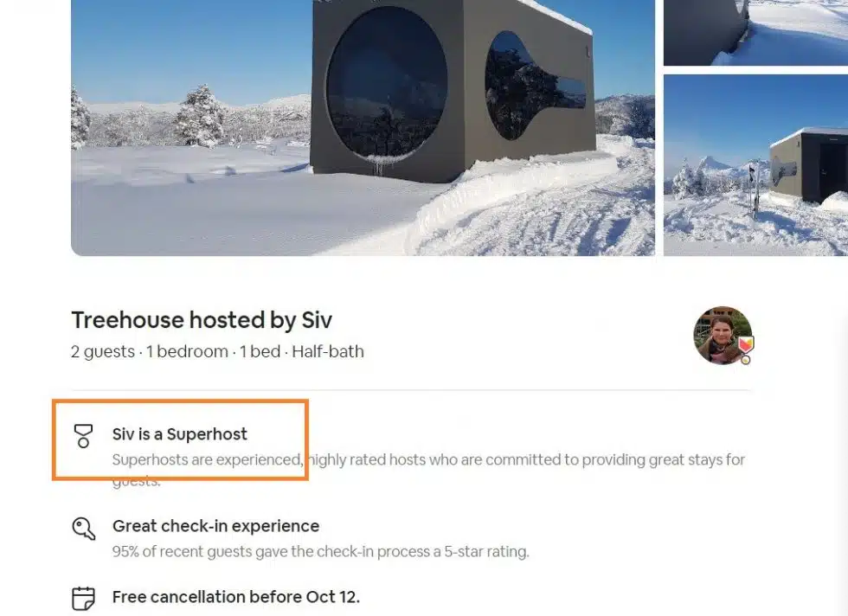The height and width of the screenshot is (616, 848).
Task: Open host Siv's profile photo
Action: point(723,336)
